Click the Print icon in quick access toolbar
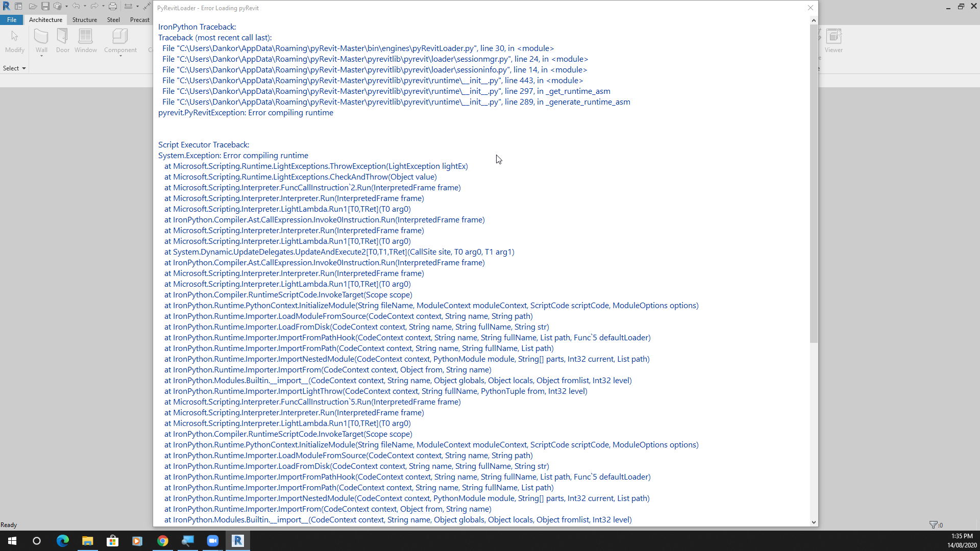980x551 pixels. tap(113, 6)
